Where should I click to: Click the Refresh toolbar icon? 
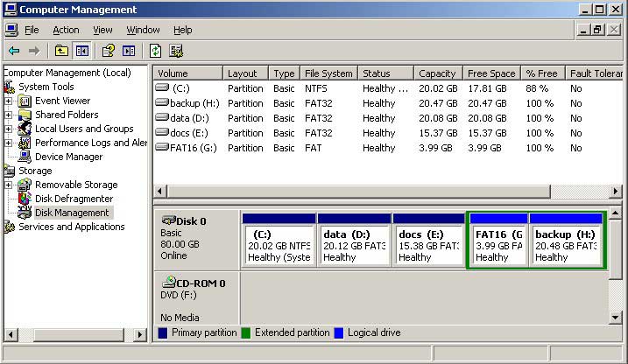coord(155,51)
